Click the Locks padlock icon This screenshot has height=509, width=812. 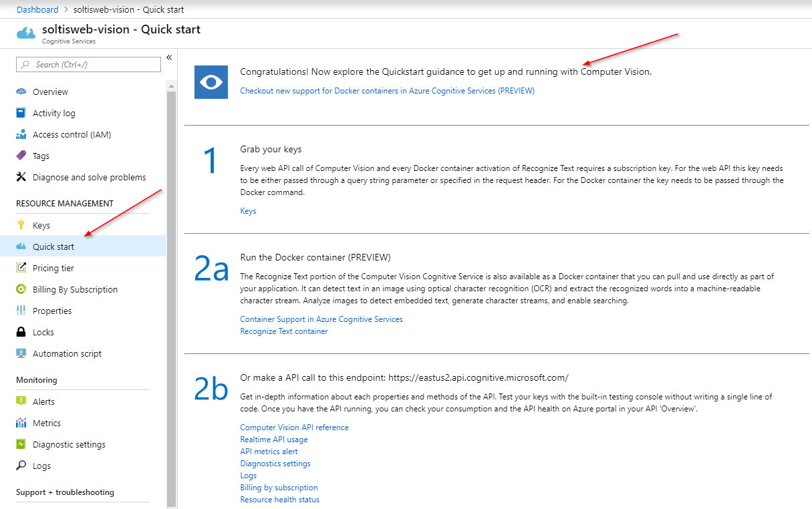(21, 332)
